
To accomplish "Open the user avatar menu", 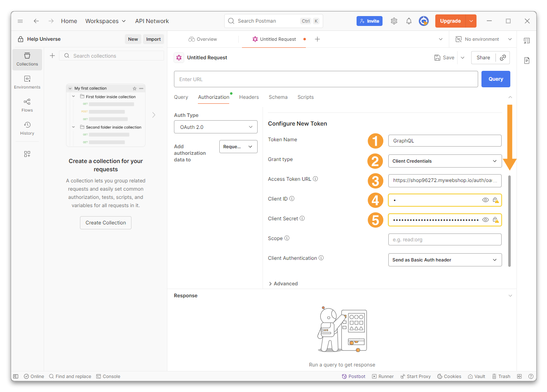I will (424, 21).
